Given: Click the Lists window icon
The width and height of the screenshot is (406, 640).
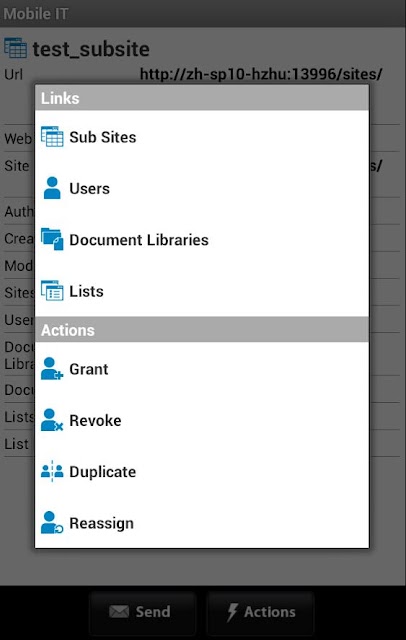Looking at the screenshot, I should [52, 291].
